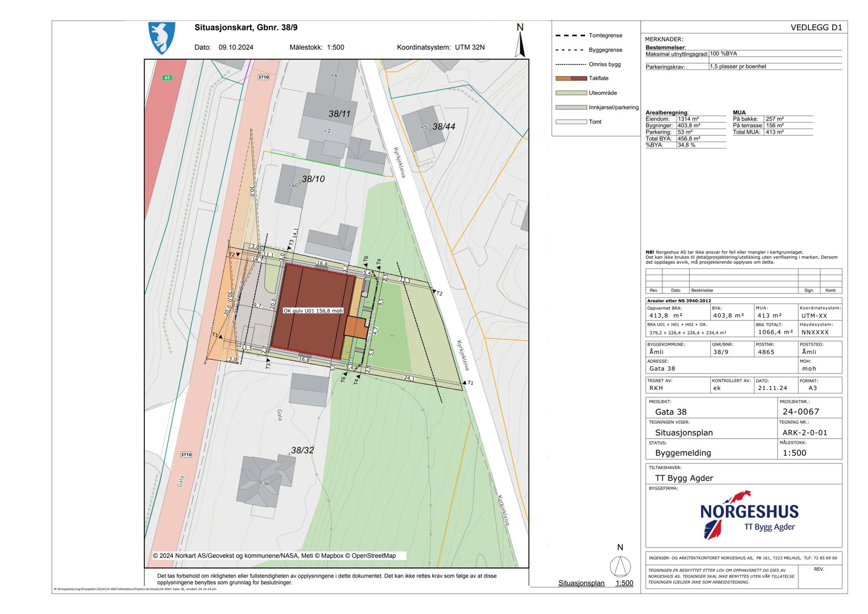This screenshot has height=614, width=868.
Task: Click the project number 24-0067 field
Action: (x=800, y=412)
